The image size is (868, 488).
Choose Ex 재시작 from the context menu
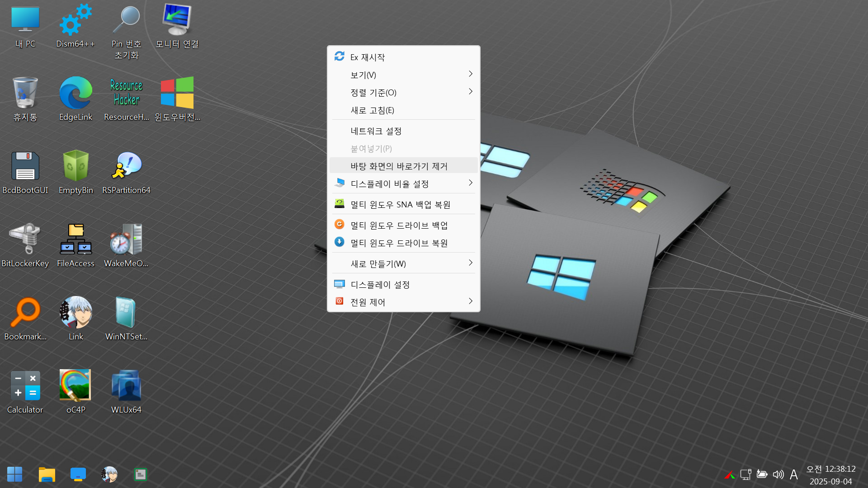368,57
